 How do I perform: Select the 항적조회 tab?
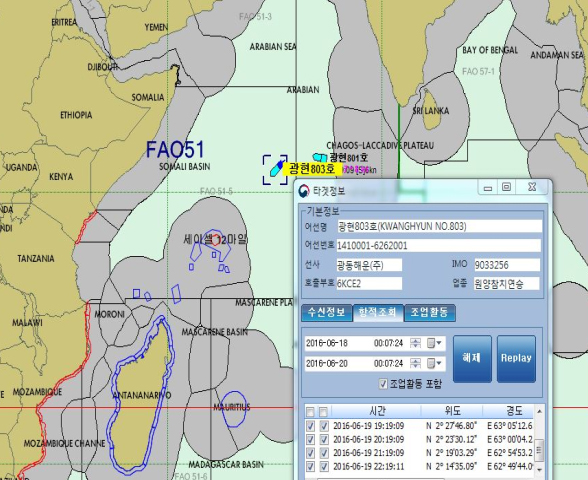[378, 312]
